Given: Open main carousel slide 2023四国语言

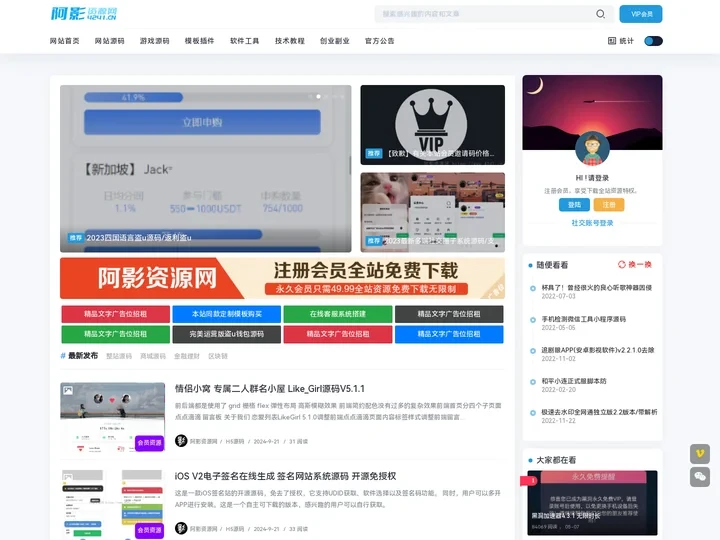Looking at the screenshot, I should click(206, 169).
